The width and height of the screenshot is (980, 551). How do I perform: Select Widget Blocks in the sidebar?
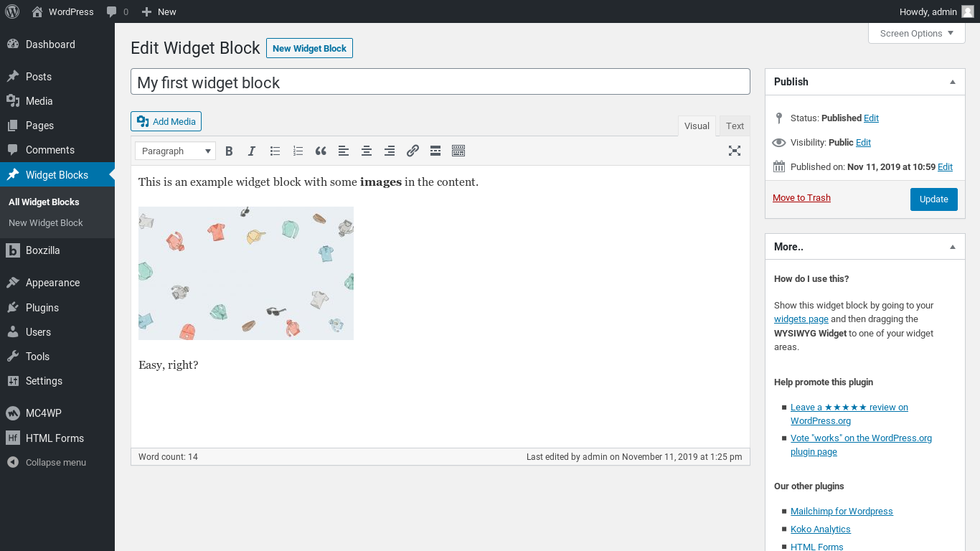[x=57, y=175]
